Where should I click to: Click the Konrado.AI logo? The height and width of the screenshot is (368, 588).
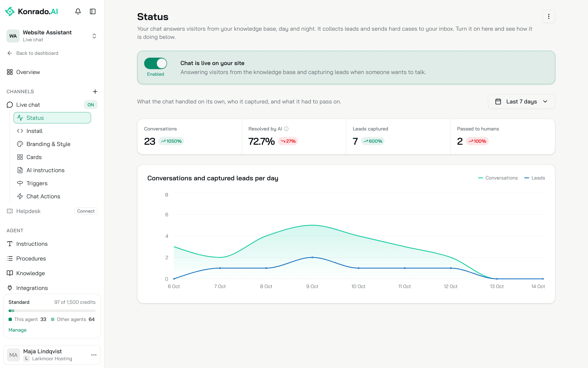point(32,11)
